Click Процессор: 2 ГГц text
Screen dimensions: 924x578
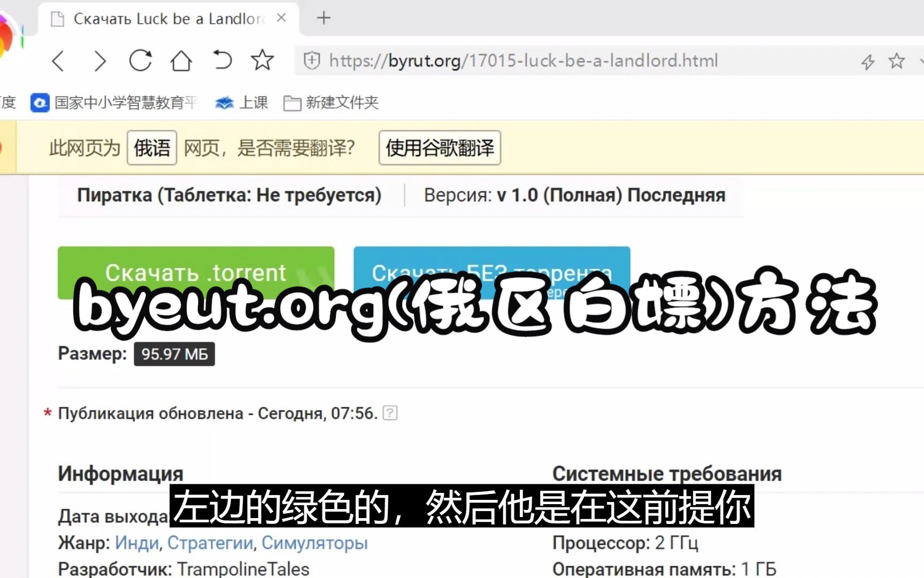(x=625, y=543)
